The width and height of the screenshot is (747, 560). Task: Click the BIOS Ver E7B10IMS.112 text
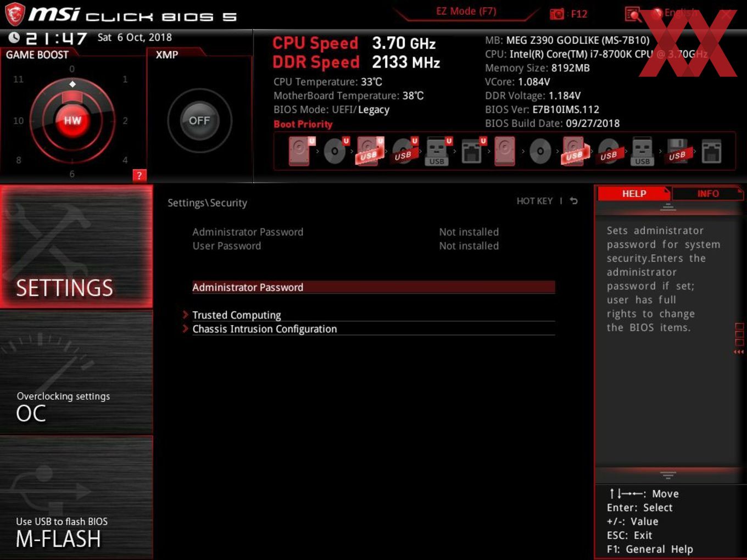[x=542, y=109]
